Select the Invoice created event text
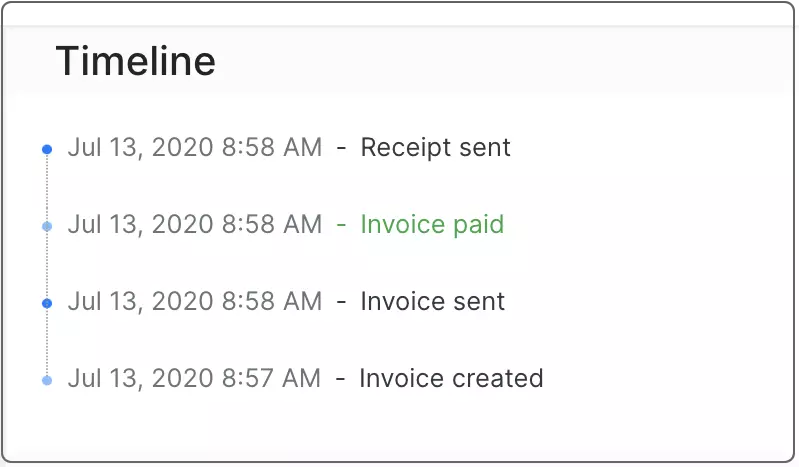The width and height of the screenshot is (799, 467). (451, 378)
